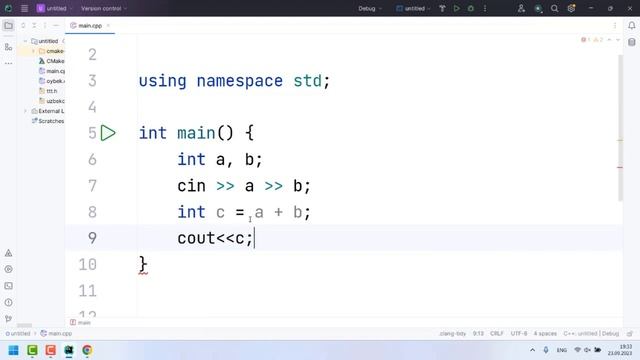This screenshot has width=640, height=360.
Task: Collapse all items in project panel
Action: (34, 25)
